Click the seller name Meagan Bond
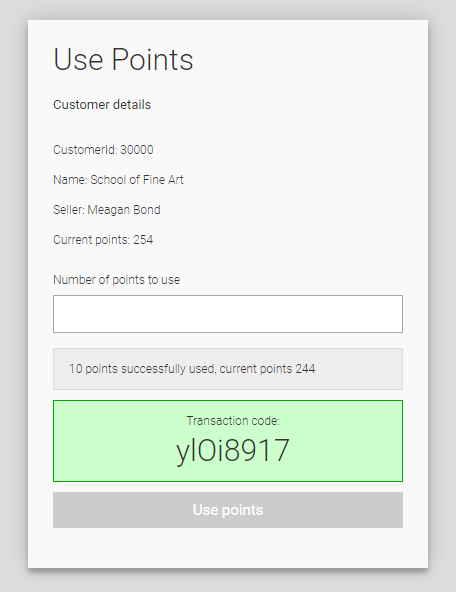456x592 pixels. [124, 210]
